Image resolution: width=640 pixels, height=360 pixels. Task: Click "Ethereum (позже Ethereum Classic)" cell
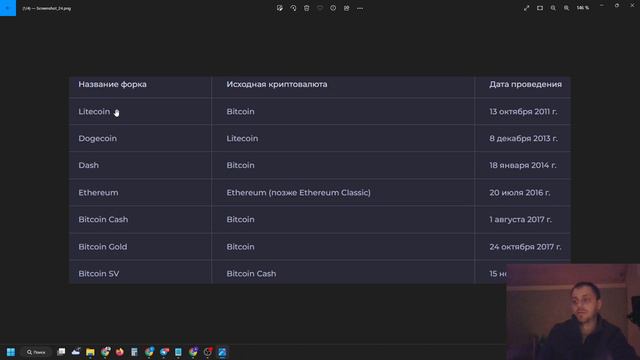tap(298, 193)
